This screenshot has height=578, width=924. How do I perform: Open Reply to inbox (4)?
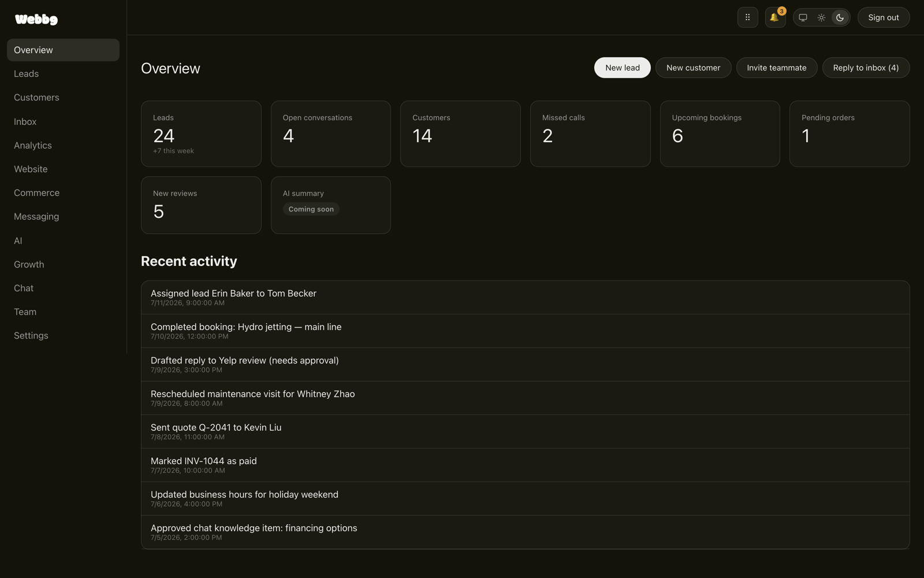[x=866, y=68]
